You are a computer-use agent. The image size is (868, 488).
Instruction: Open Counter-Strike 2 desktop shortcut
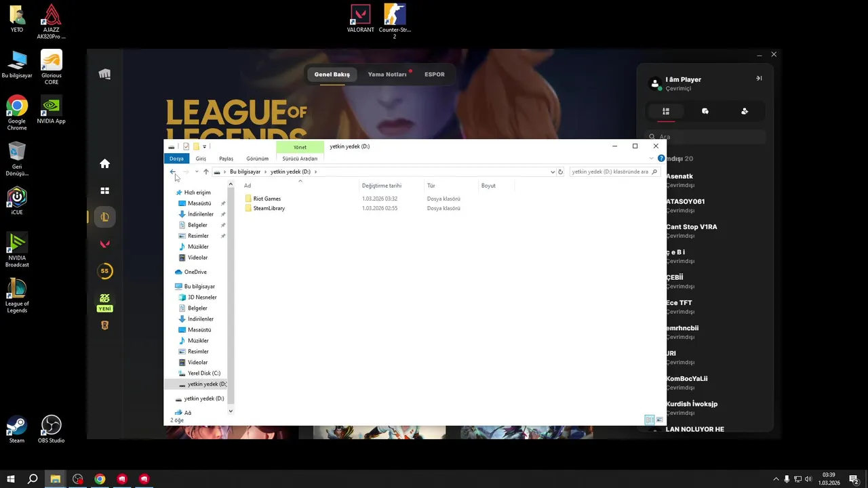(395, 21)
